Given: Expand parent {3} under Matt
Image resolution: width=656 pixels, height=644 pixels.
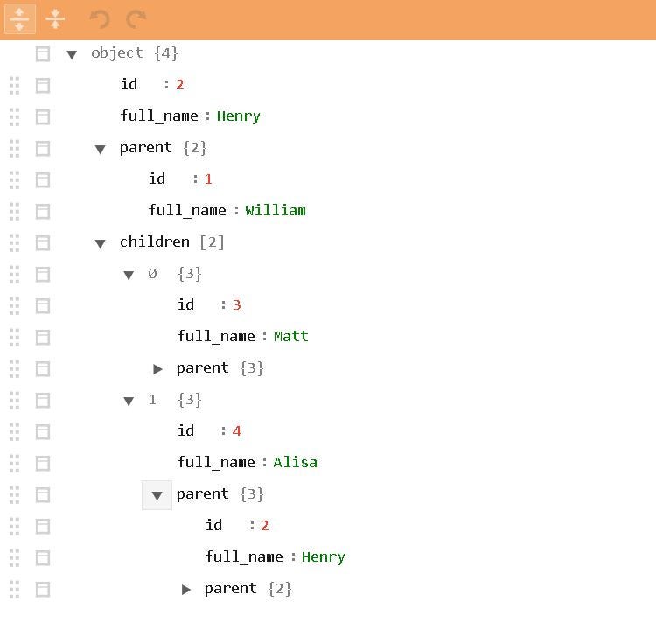Looking at the screenshot, I should click(x=157, y=369).
